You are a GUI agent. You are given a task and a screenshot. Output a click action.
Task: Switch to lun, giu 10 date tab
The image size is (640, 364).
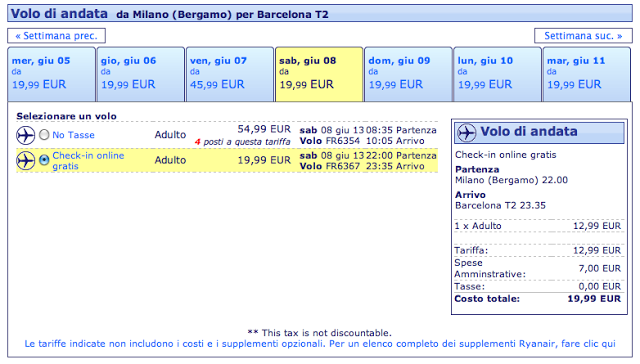point(497,74)
